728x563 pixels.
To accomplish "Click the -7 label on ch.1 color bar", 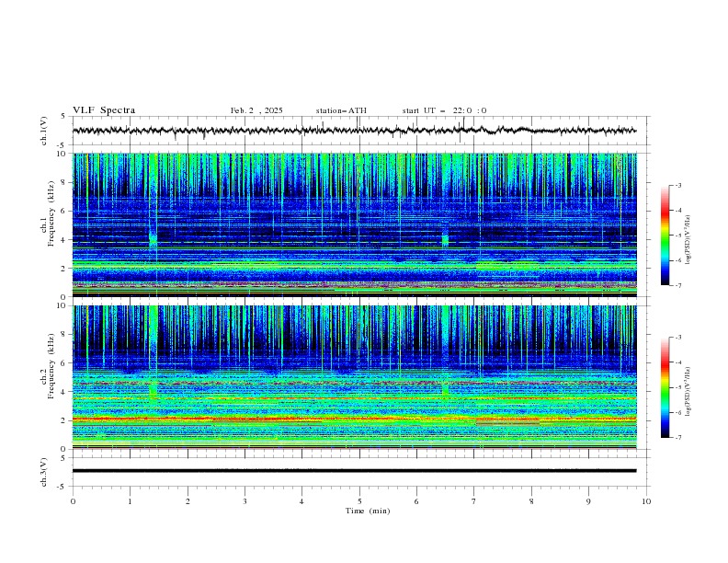I will pyautogui.click(x=678, y=285).
